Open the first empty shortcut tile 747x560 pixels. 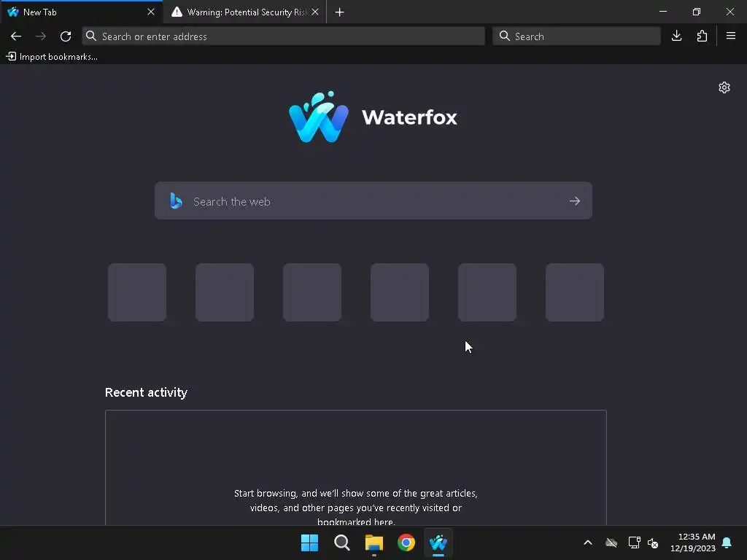pos(137,292)
